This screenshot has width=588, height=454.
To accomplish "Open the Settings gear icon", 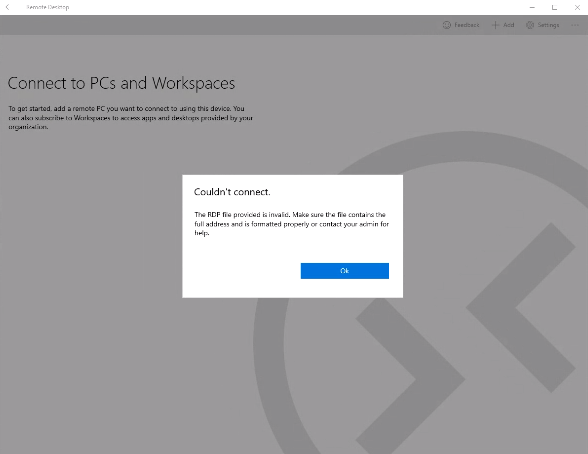I will (x=530, y=25).
